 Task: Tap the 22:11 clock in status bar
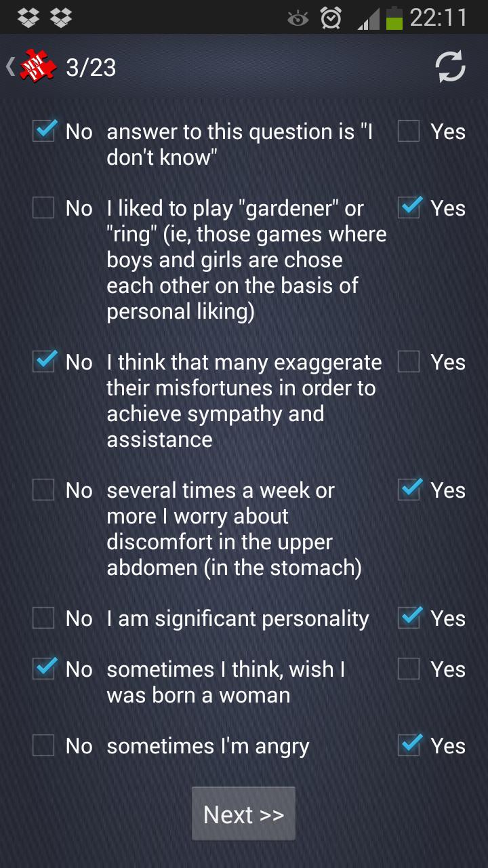[439, 18]
